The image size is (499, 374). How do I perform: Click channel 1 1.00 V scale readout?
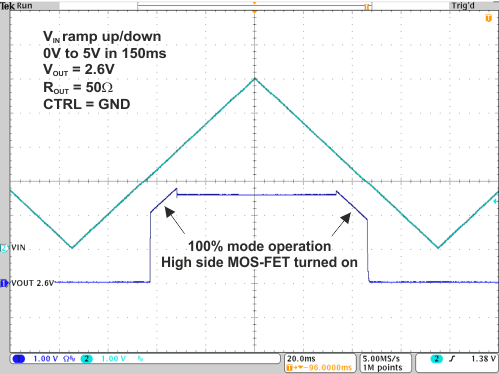tap(46, 359)
